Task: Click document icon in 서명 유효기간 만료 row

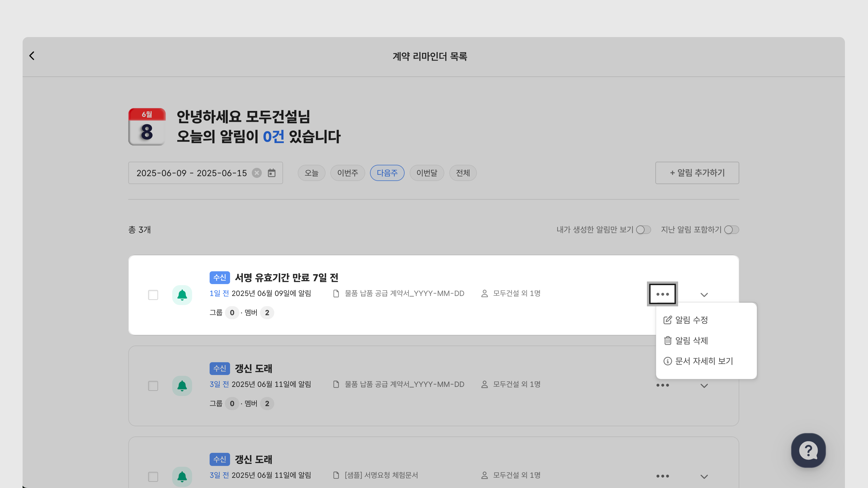Action: pyautogui.click(x=336, y=294)
